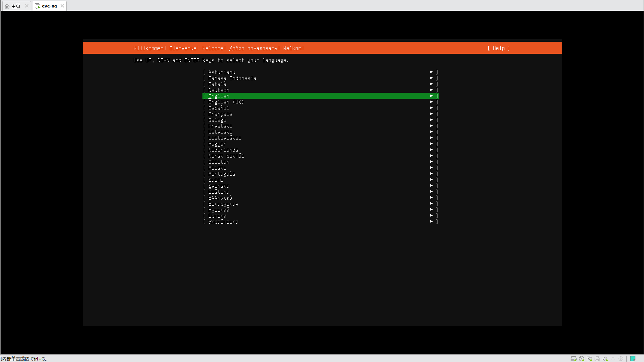Choose Lietuviškai language
The image size is (644, 362).
coord(320,138)
